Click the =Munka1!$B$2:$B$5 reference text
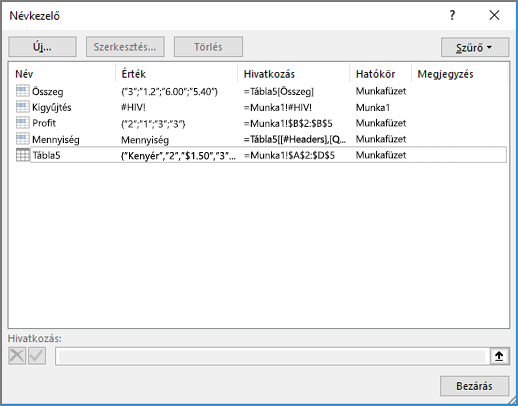518x406 pixels. [288, 123]
